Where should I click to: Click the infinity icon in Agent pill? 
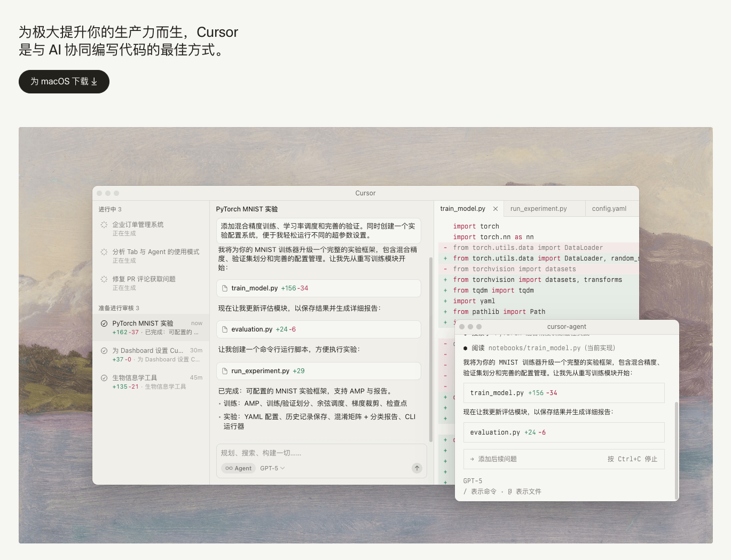click(229, 468)
